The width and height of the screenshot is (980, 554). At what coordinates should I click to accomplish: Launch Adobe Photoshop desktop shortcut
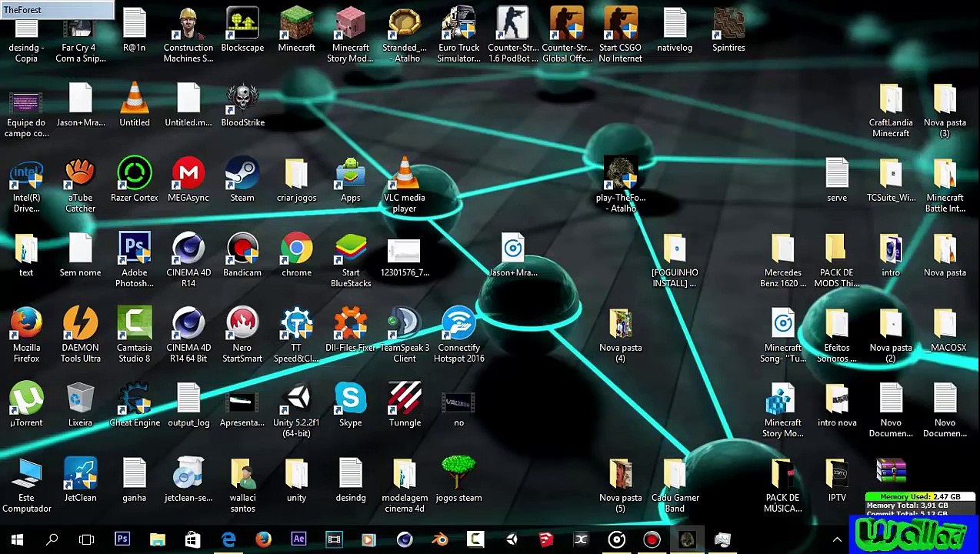[x=135, y=261]
